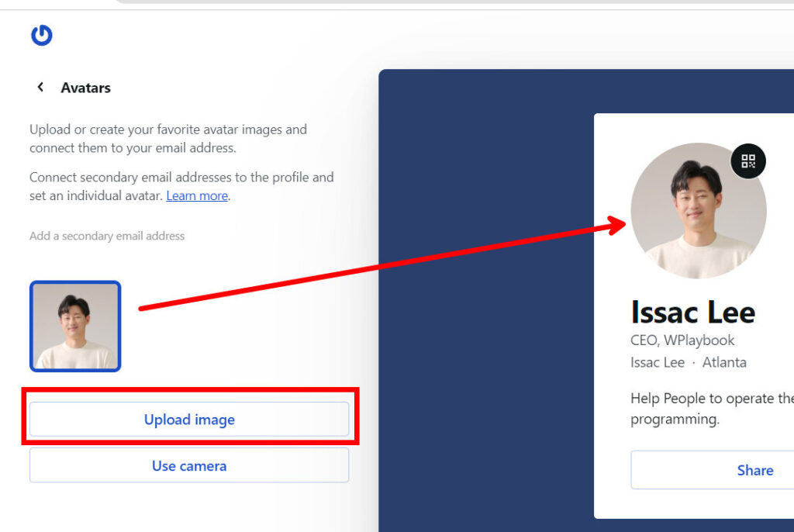Click the Avatars page heading
Screen dimensions: 794x532
(x=85, y=88)
